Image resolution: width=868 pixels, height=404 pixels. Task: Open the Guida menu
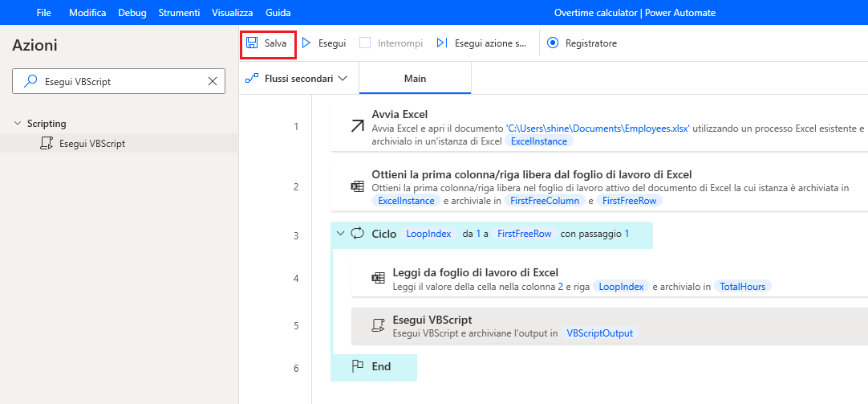tap(278, 12)
